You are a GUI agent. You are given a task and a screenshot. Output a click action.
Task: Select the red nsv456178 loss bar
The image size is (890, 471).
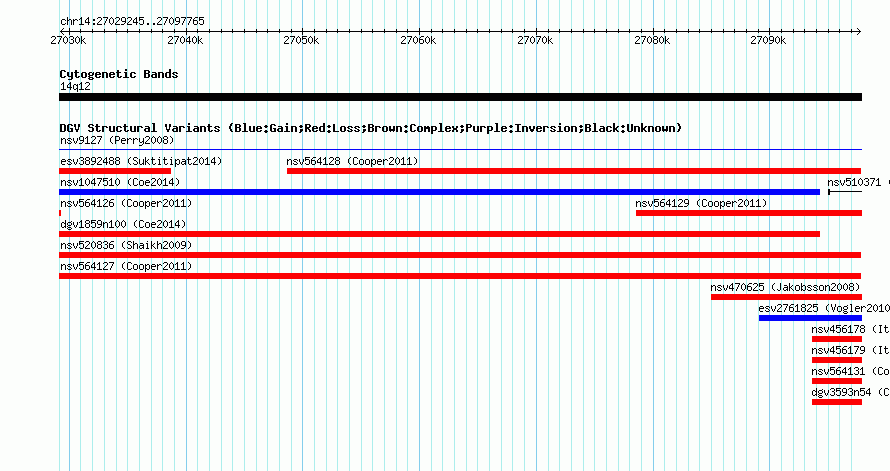click(837, 339)
